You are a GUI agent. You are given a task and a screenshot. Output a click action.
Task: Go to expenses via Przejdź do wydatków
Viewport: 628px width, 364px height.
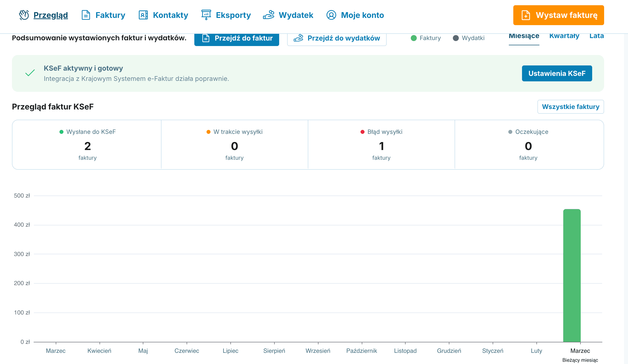click(x=337, y=38)
